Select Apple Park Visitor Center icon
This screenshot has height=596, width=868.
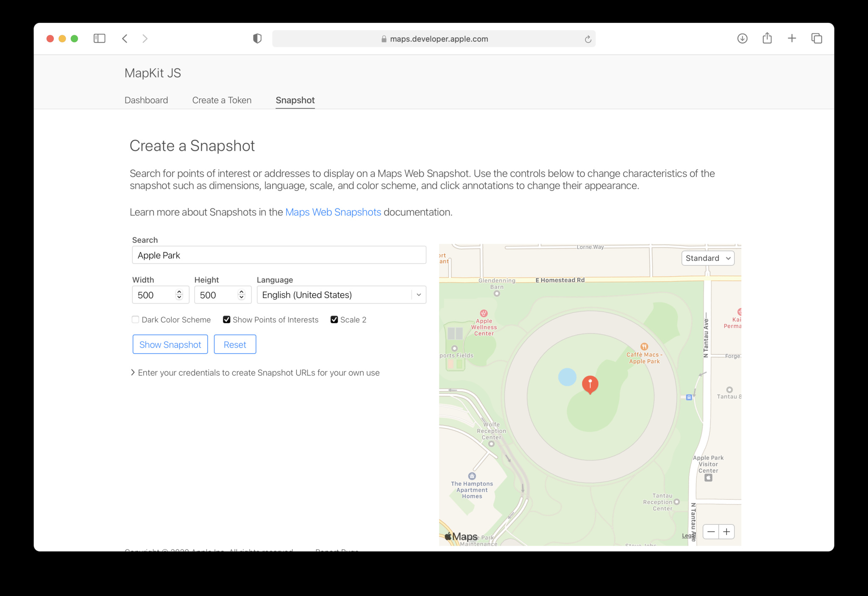pos(708,478)
